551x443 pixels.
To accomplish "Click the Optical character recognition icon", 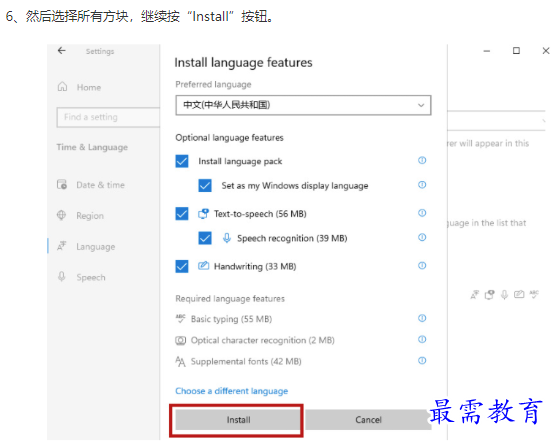I will point(181,340).
